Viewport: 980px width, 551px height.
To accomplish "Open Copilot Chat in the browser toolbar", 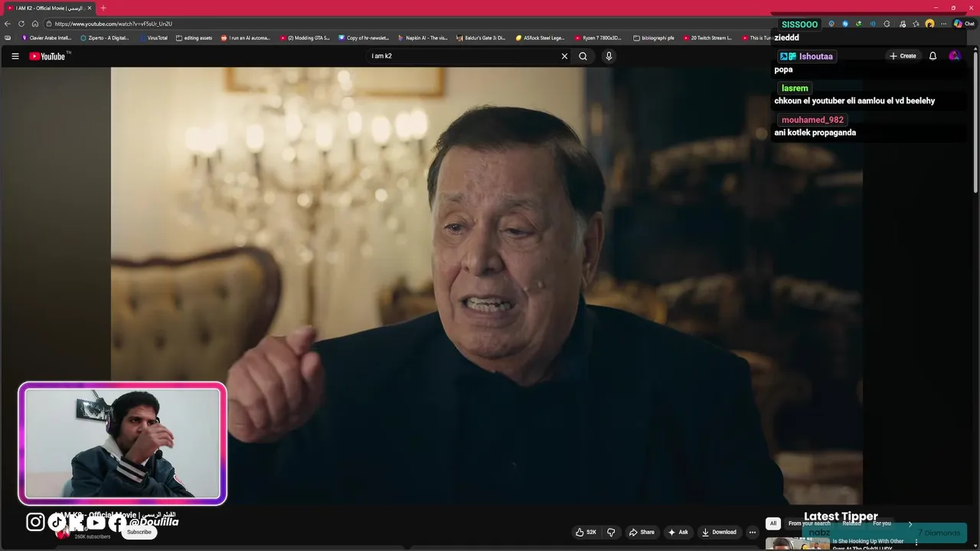I will click(964, 24).
